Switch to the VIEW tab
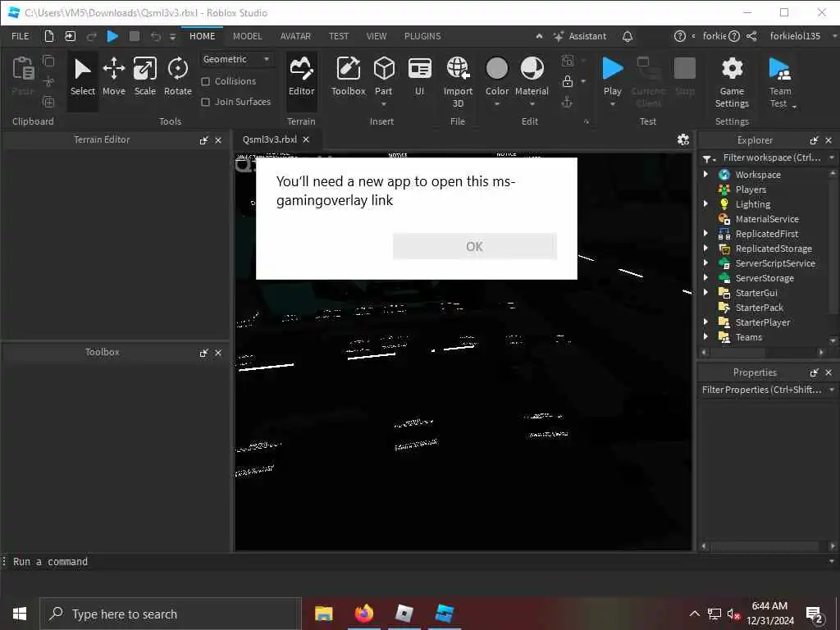This screenshot has height=630, width=840. pos(376,36)
